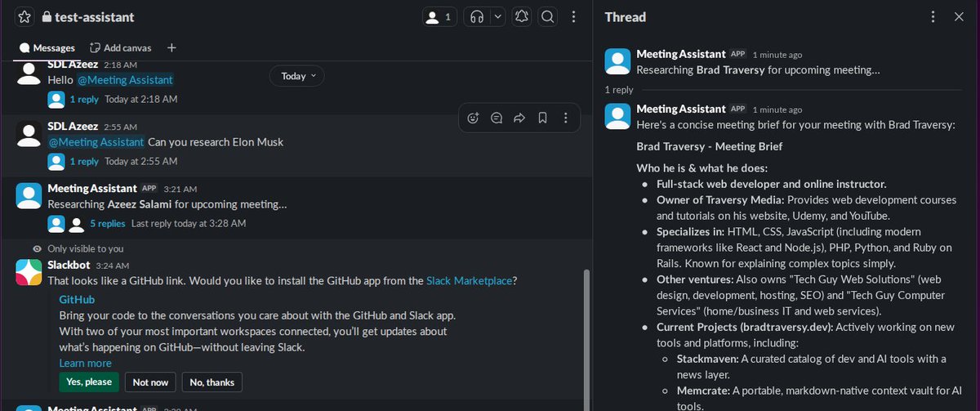980x411 pixels.
Task: Open 1 reply under Hello message
Action: (84, 99)
